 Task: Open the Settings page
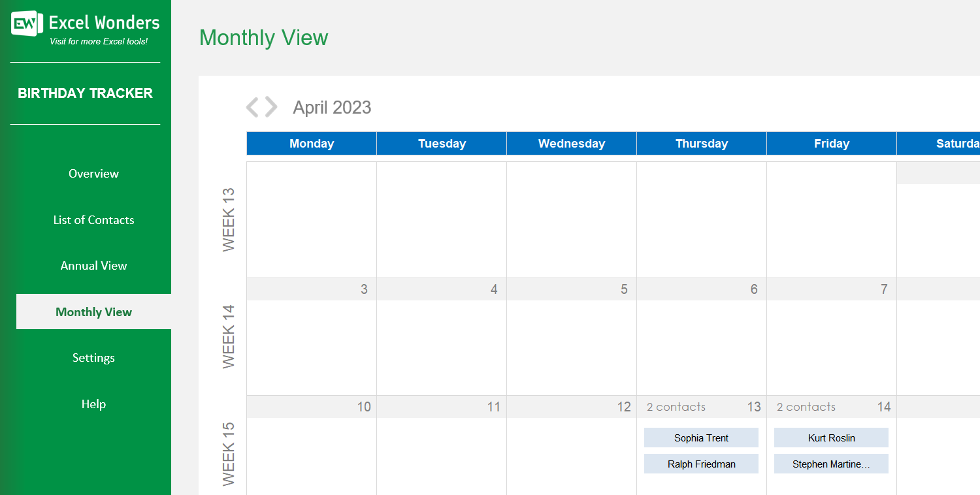[x=93, y=357]
